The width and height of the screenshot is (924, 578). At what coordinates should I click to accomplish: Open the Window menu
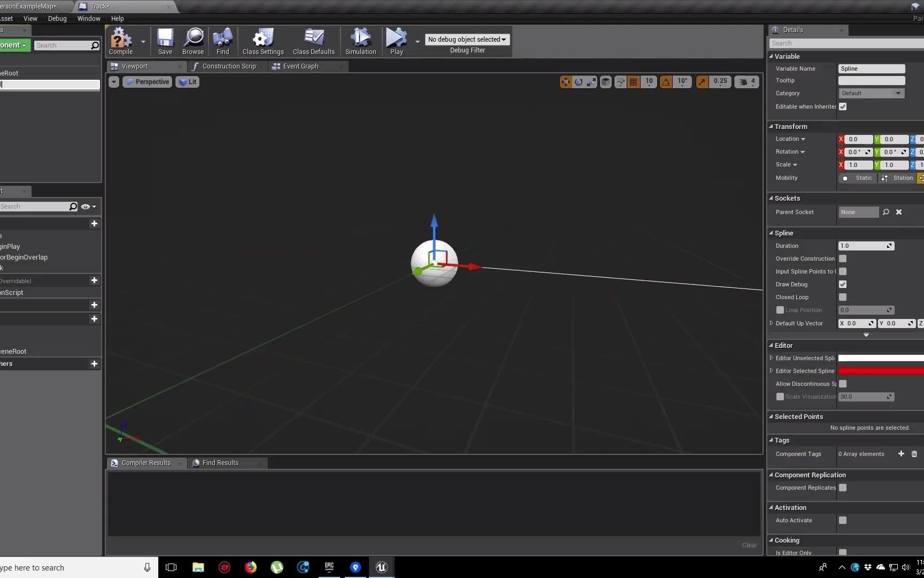(x=89, y=18)
